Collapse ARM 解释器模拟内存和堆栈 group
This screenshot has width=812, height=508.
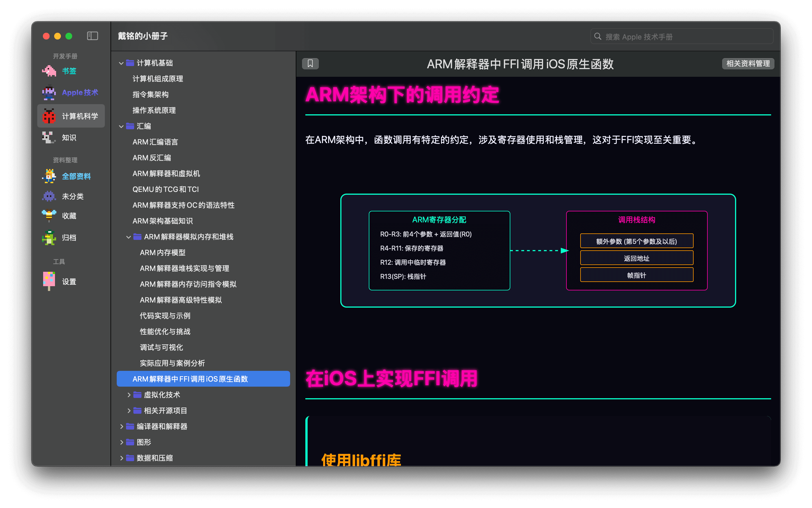tap(129, 237)
